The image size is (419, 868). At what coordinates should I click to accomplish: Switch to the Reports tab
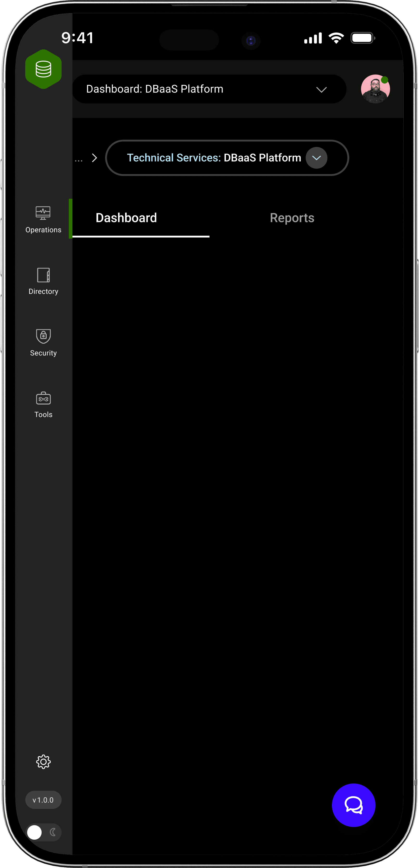pos(292,218)
